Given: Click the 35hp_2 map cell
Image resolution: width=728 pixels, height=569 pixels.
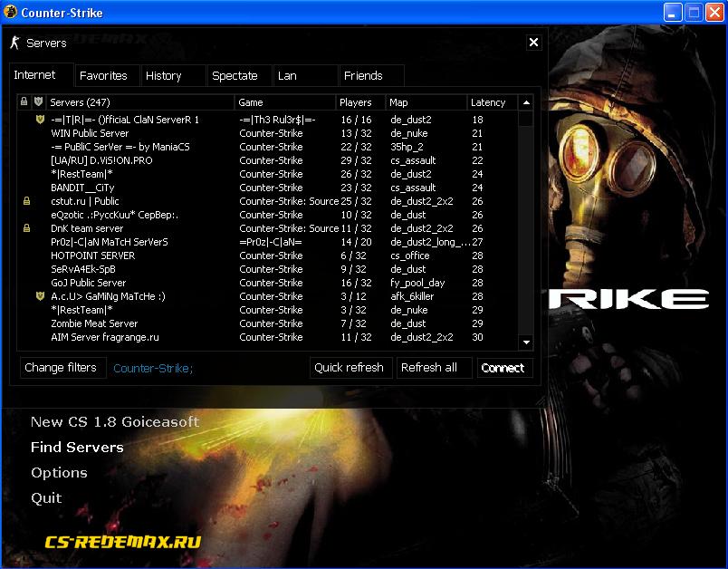Looking at the screenshot, I should click(x=407, y=147).
